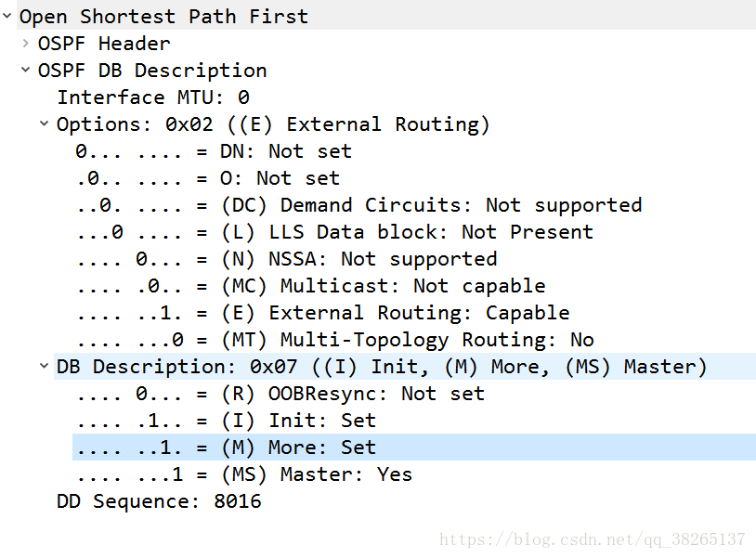756x558 pixels.
Task: Select External Routing: Capable bit row
Action: pos(322,313)
